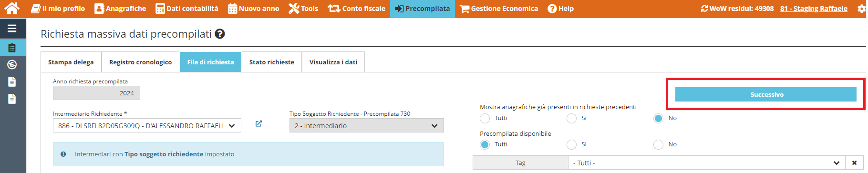Open the external link icon next to Intermediario
Screen dimensions: 868x173
[x=258, y=123]
